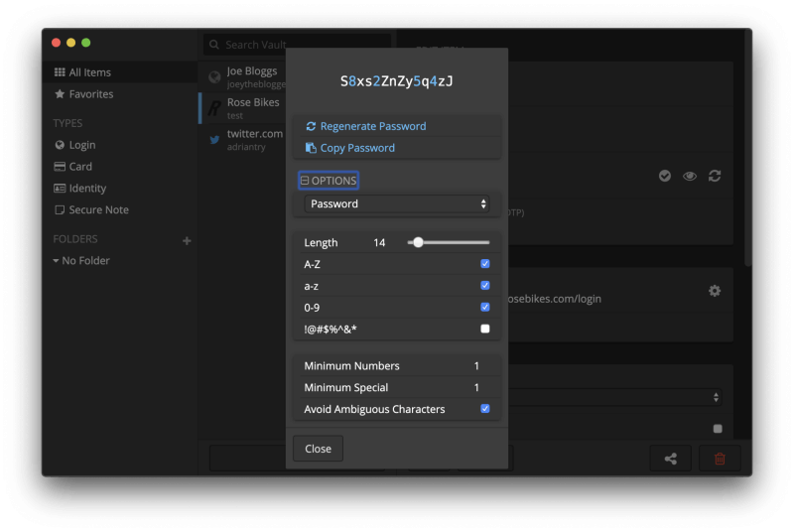Click the search magnifier icon
The image size is (794, 532).
tap(214, 45)
